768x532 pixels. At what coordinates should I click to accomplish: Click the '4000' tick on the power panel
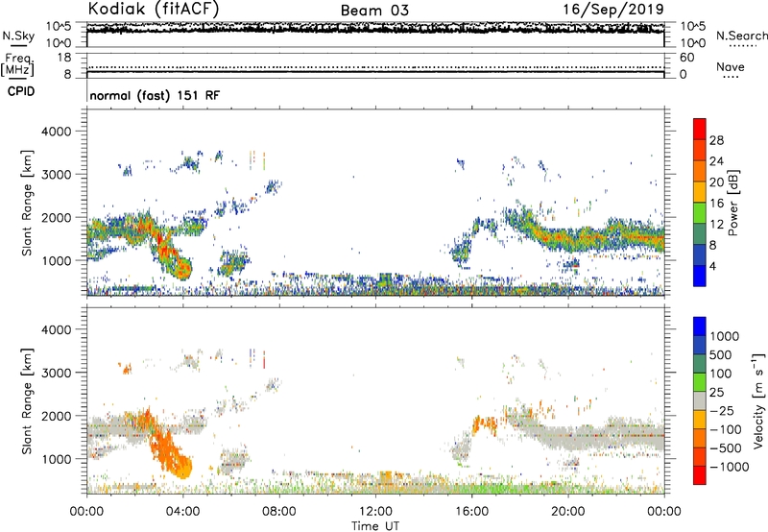57,132
